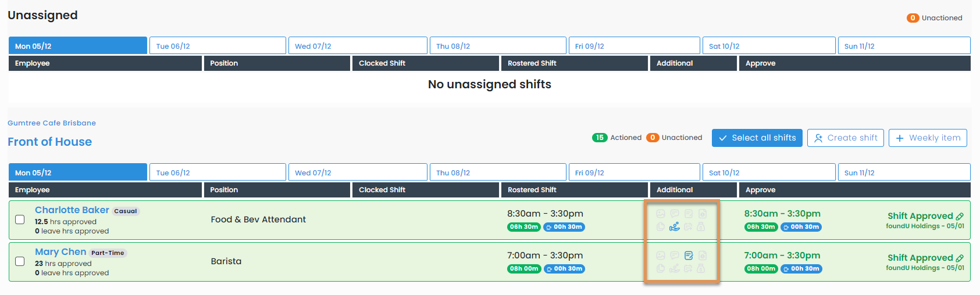Open the Sat 10/12 tab in Unassigned section

(768, 46)
